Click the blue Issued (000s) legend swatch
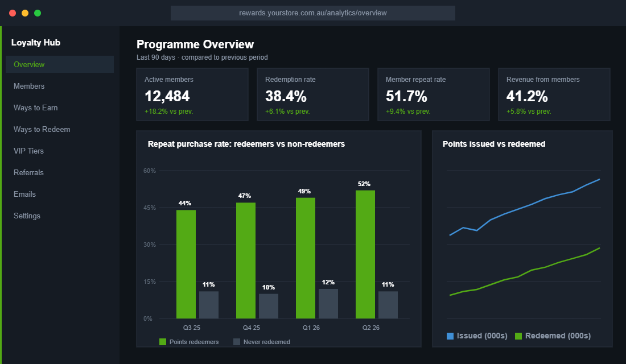 (450, 336)
